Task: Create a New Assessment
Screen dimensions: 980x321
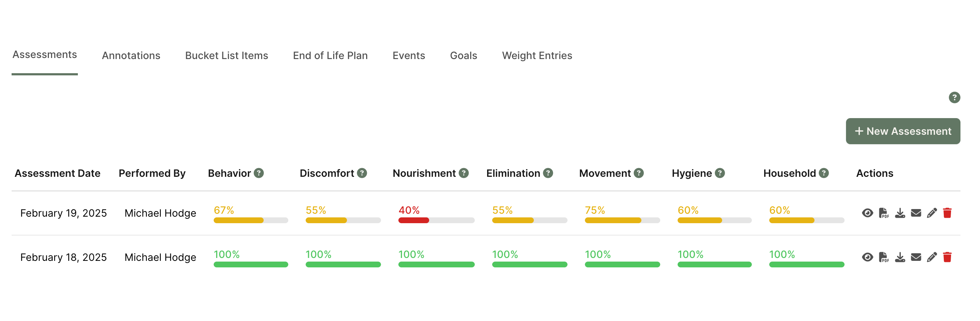Action: tap(903, 131)
